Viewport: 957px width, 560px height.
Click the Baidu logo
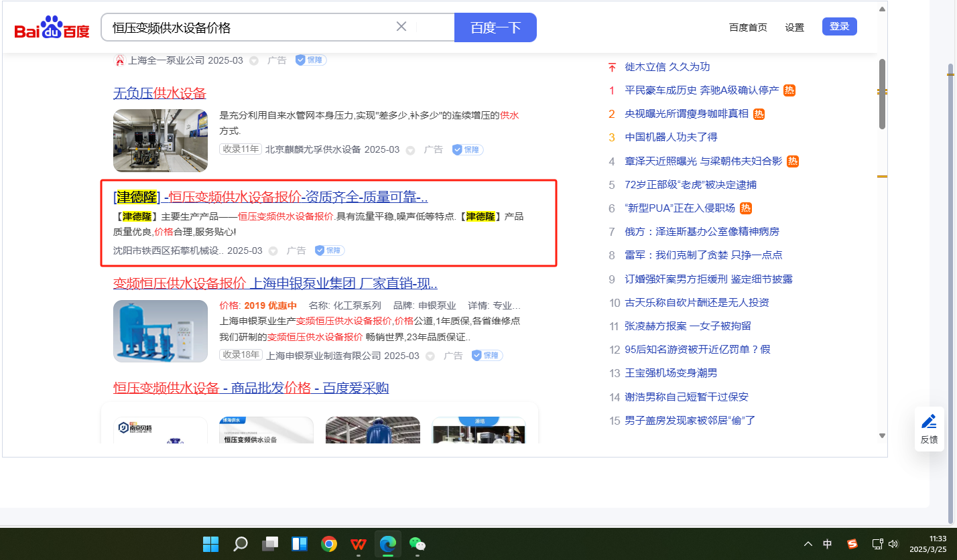pos(52,29)
